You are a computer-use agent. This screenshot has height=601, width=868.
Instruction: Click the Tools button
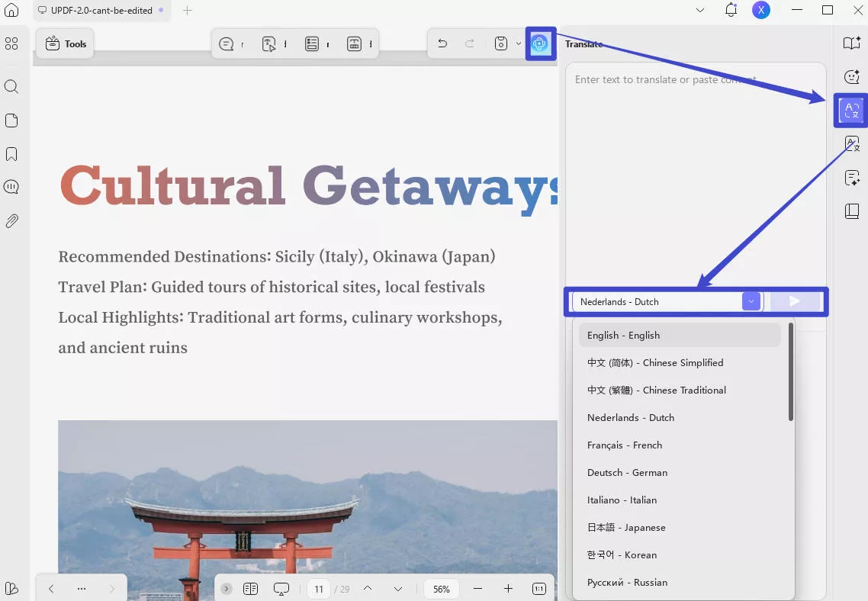pyautogui.click(x=65, y=43)
